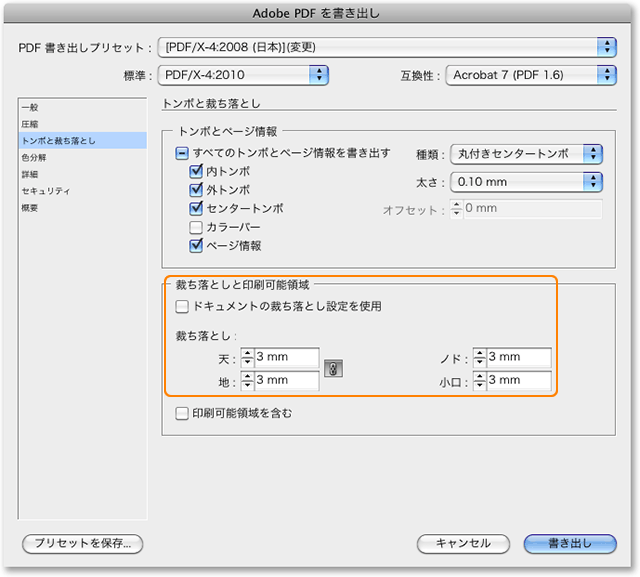Click the 小口 outside bleed stepper arrows

pyautogui.click(x=479, y=381)
